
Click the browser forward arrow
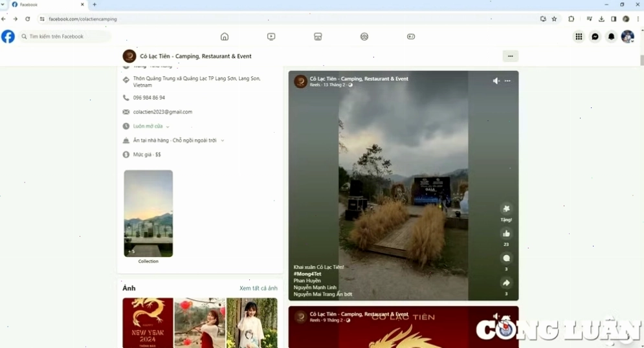pos(15,19)
